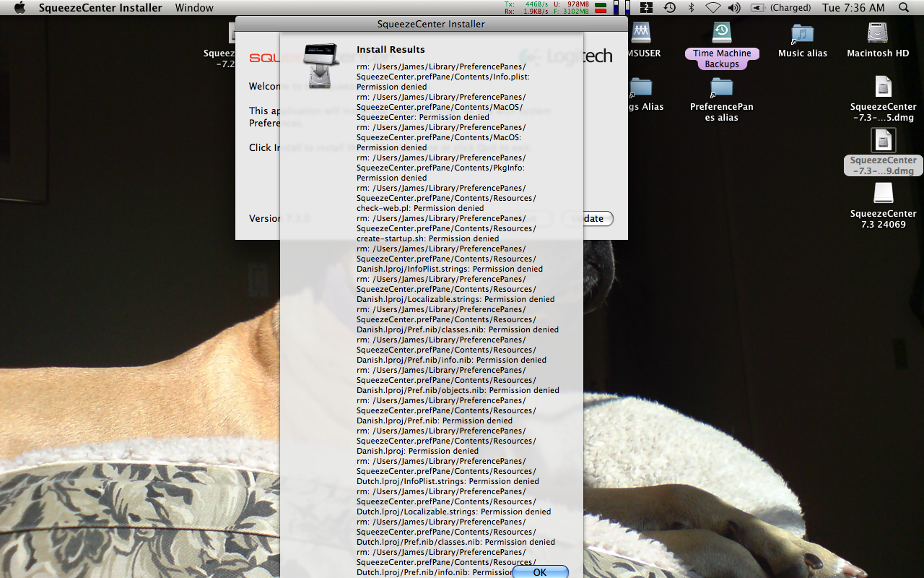The width and height of the screenshot is (924, 578).
Task: Select the Music alias folder
Action: 802,33
